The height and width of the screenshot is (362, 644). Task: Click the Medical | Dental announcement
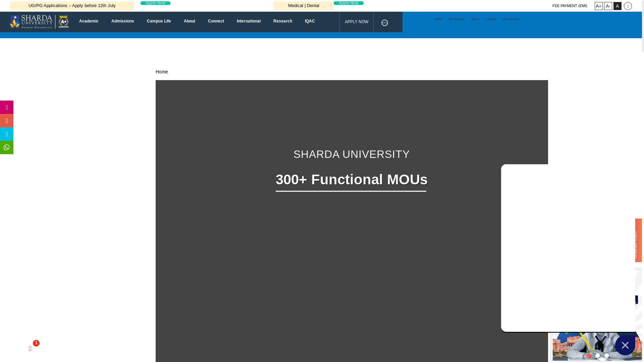click(x=304, y=6)
